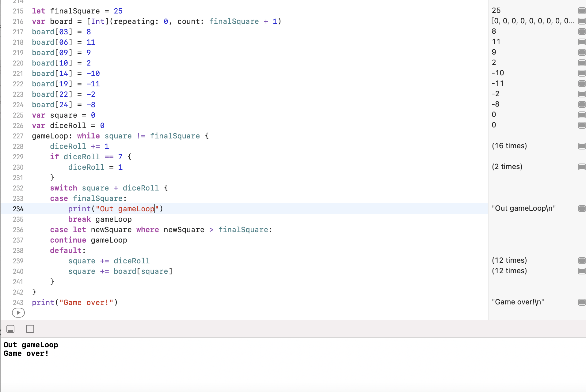Click the square stop icon in debug bar
Screen dimensions: 586x392
[30, 329]
